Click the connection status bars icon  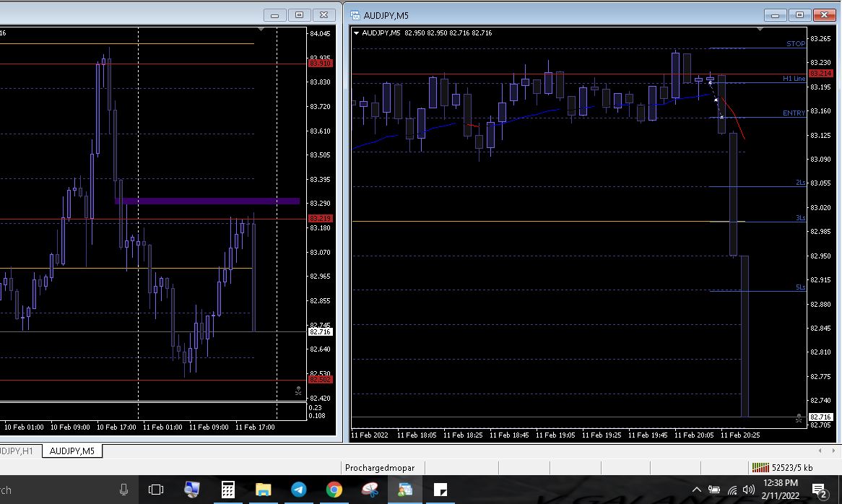(760, 467)
